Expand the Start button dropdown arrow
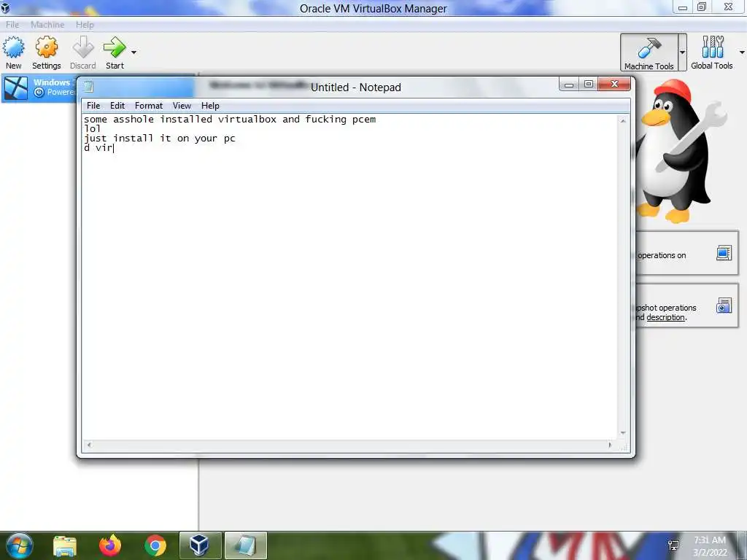747x560 pixels. pos(134,52)
